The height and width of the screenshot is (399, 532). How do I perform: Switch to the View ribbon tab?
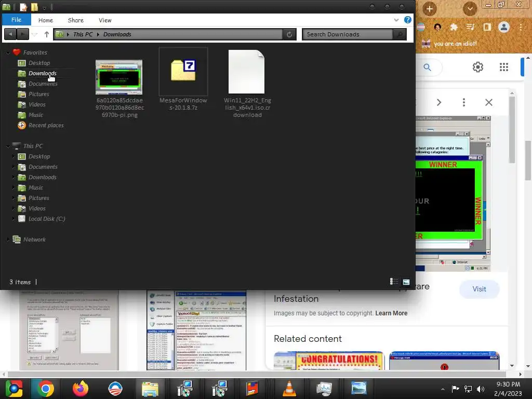[105, 20]
